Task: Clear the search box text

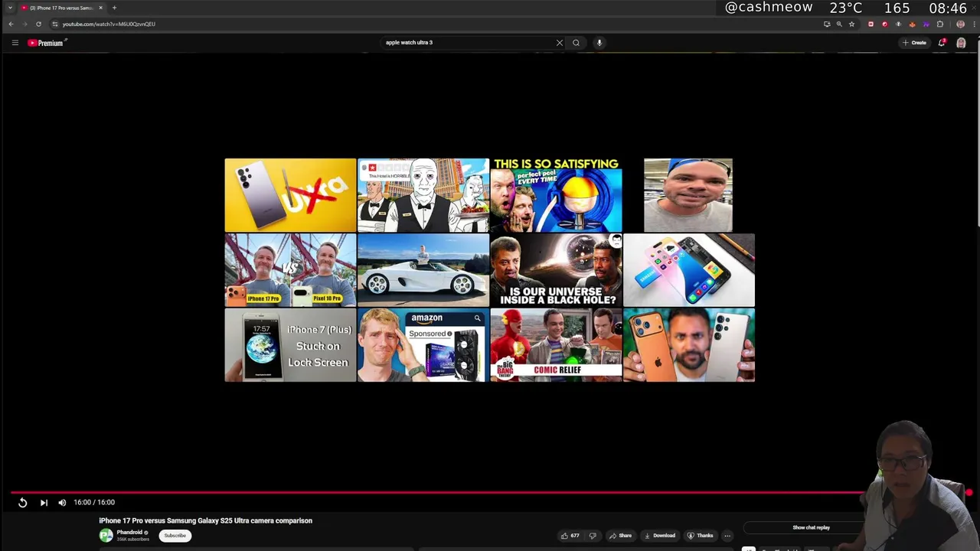Action: (559, 43)
